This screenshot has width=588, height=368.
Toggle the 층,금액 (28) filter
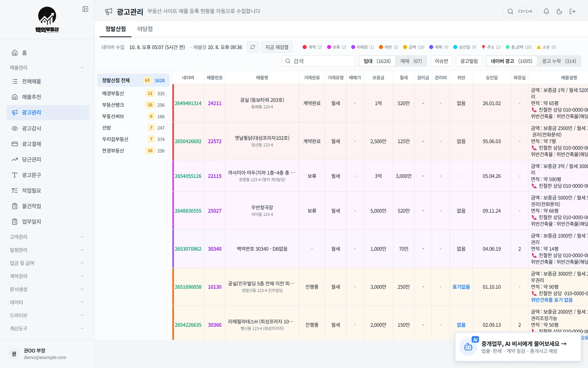coord(518,47)
